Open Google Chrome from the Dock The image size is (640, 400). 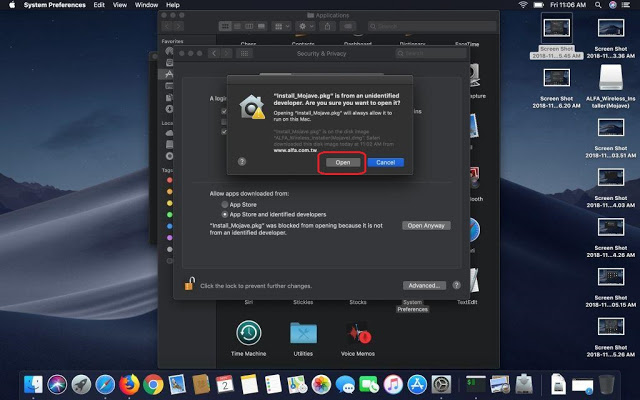pyautogui.click(x=153, y=383)
